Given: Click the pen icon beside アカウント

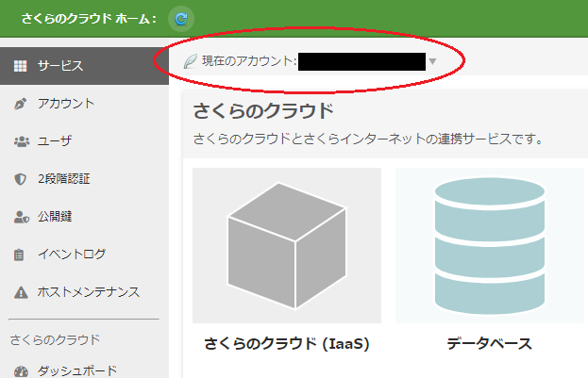Looking at the screenshot, I should [19, 104].
